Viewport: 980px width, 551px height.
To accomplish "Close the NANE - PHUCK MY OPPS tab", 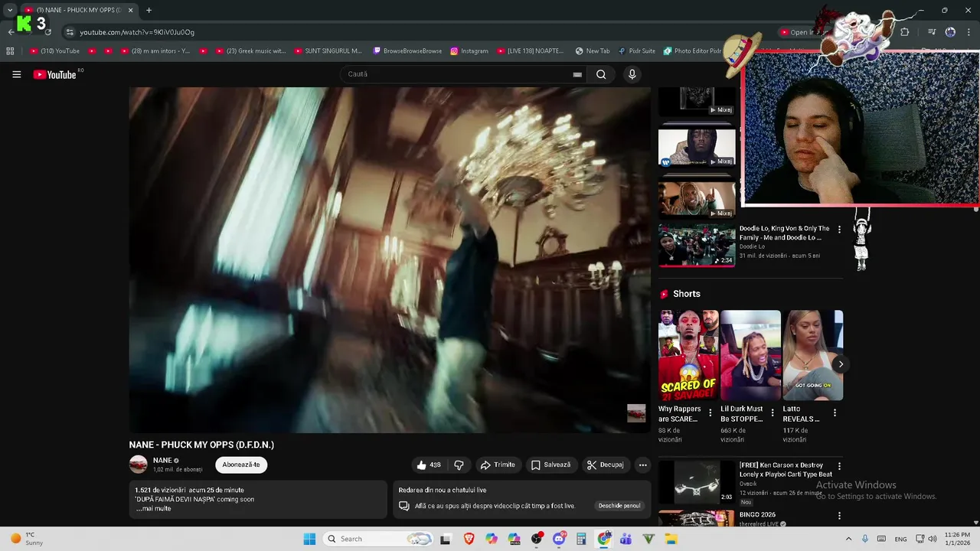I will (131, 10).
